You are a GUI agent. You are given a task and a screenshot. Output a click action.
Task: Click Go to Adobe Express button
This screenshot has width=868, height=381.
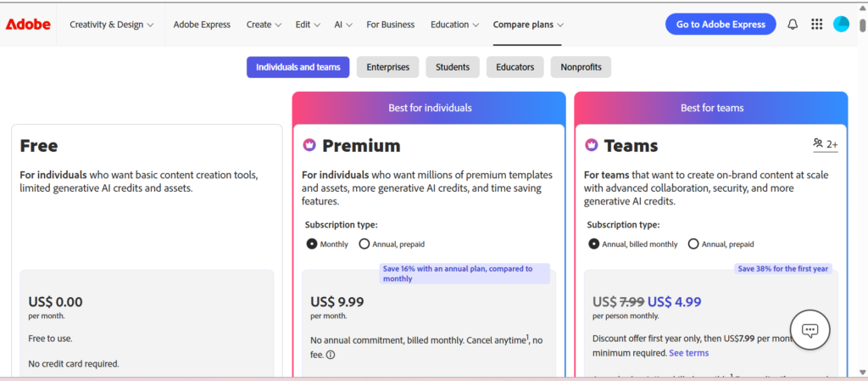(721, 25)
